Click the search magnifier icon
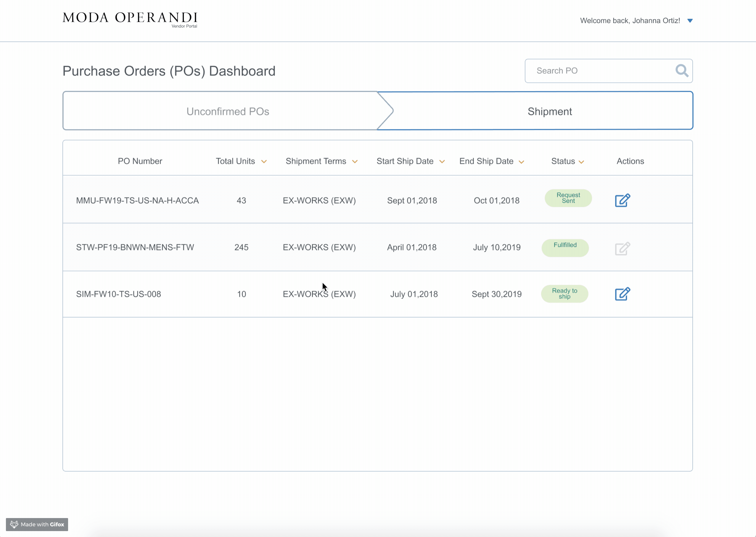The width and height of the screenshot is (756, 537). pyautogui.click(x=682, y=71)
